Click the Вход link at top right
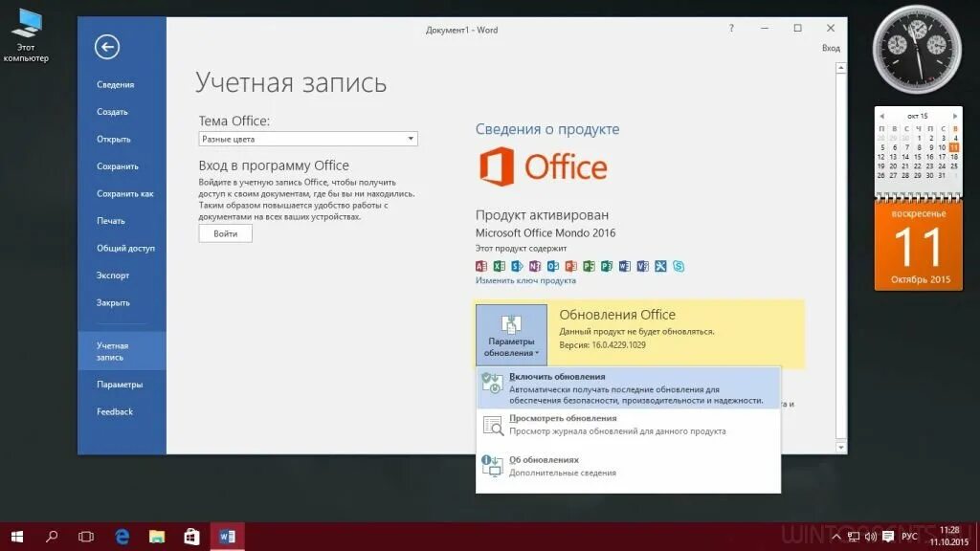This screenshot has width=980, height=551. [x=831, y=48]
